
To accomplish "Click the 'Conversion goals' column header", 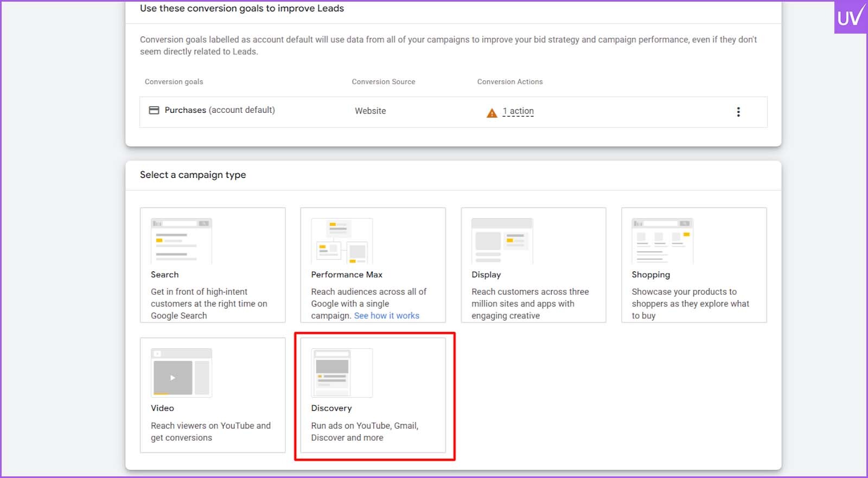I will [x=174, y=82].
